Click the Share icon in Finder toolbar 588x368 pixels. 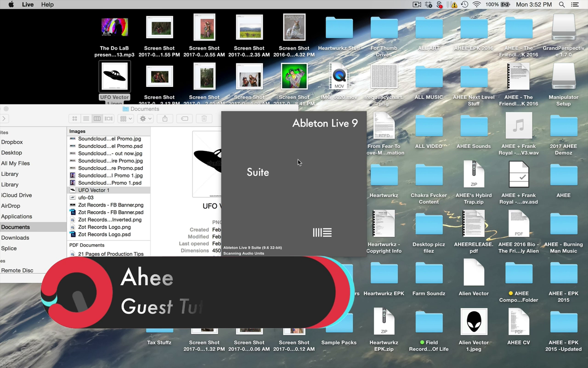pyautogui.click(x=165, y=119)
